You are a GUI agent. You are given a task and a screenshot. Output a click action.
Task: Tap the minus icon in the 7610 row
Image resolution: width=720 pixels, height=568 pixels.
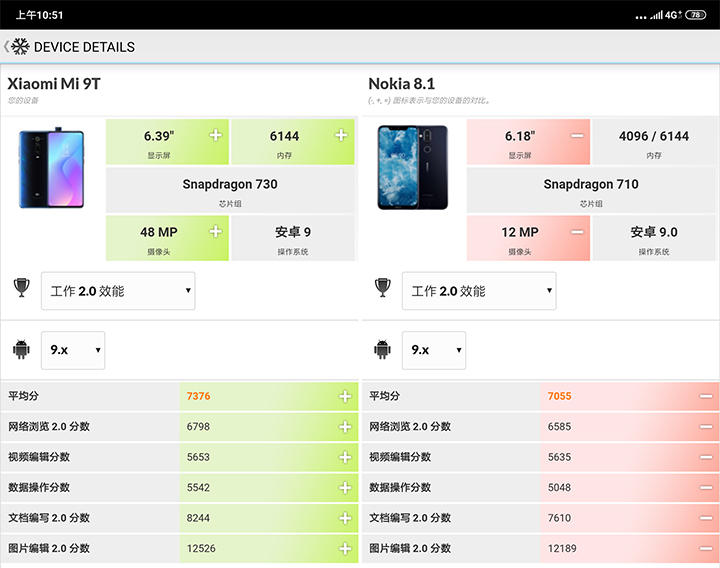[x=706, y=518]
